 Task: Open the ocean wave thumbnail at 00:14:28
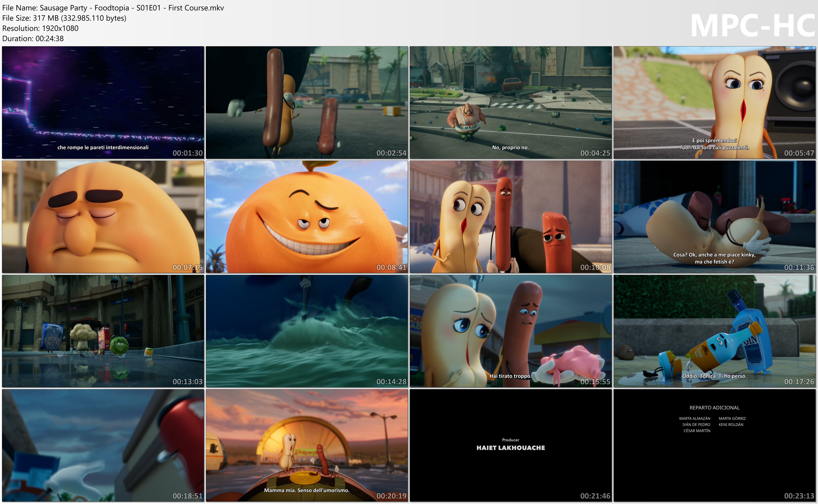pyautogui.click(x=307, y=331)
